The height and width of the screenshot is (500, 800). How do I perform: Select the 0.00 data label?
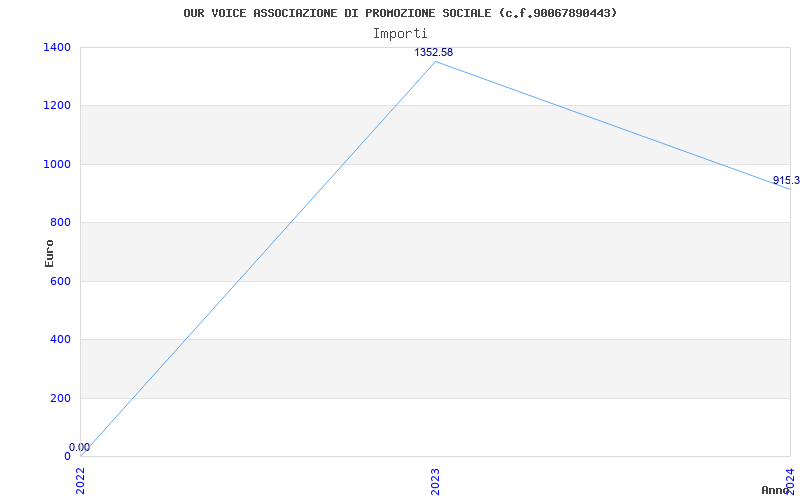(x=80, y=447)
